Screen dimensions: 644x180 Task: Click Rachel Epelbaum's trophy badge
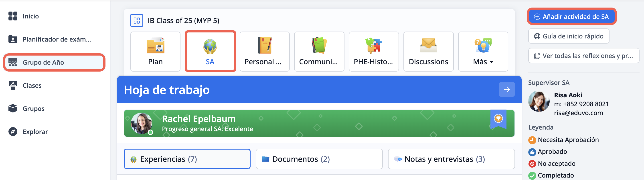pos(498,119)
